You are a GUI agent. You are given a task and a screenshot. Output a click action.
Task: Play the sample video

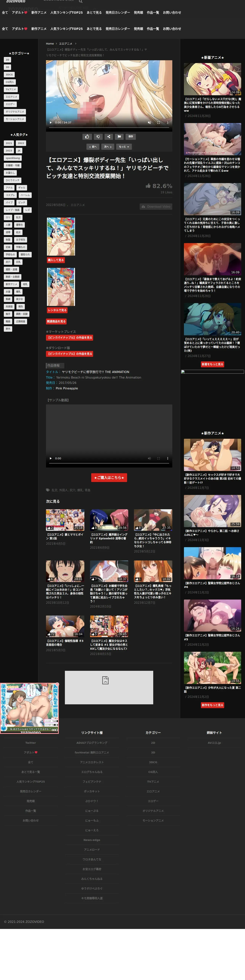pos(51,458)
